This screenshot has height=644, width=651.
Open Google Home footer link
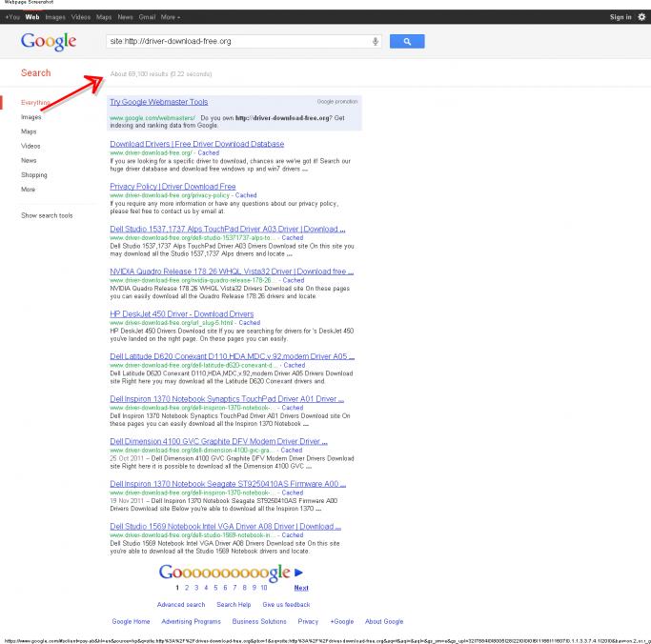coord(131,621)
